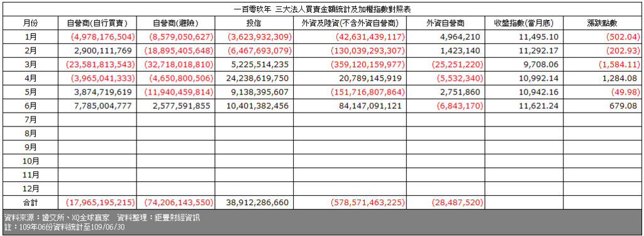
Task: Select cell value 3,874,719,619
Action: (103, 92)
